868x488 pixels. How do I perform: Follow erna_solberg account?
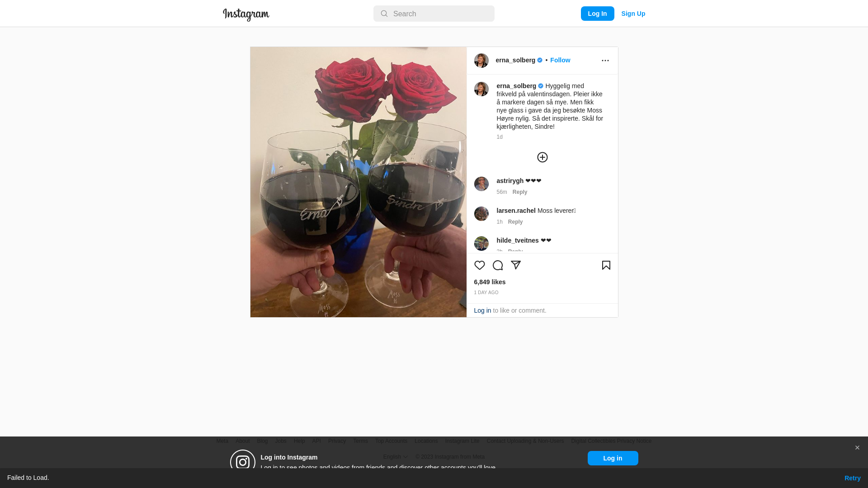click(560, 60)
